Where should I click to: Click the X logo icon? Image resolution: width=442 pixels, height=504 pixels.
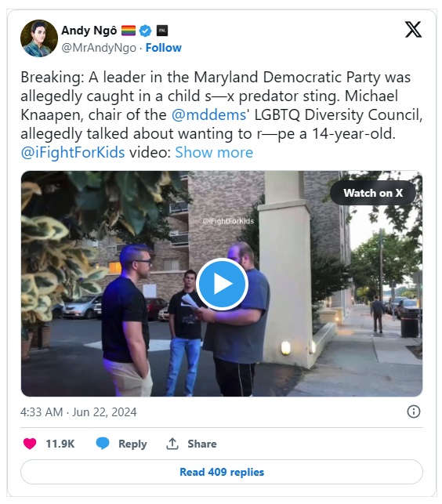[413, 30]
